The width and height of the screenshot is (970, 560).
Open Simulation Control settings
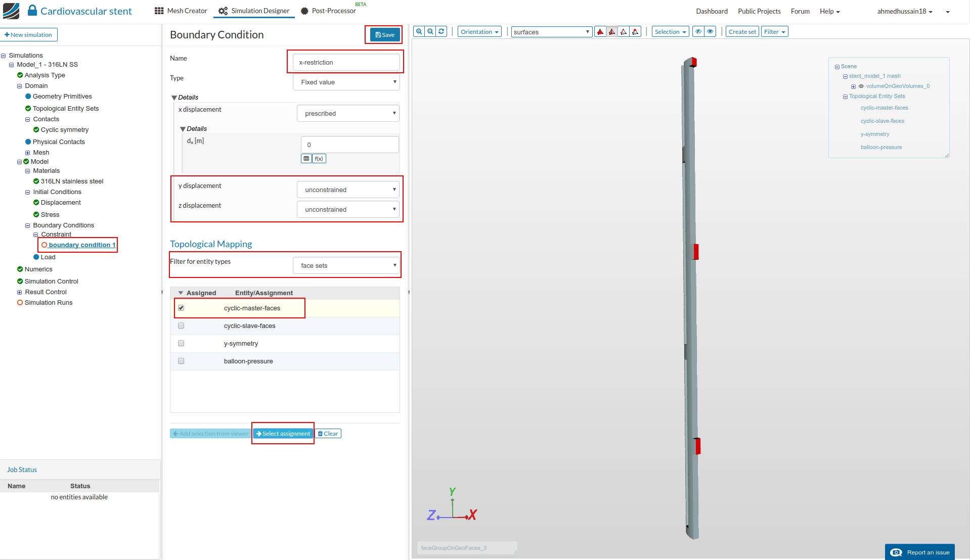point(48,282)
